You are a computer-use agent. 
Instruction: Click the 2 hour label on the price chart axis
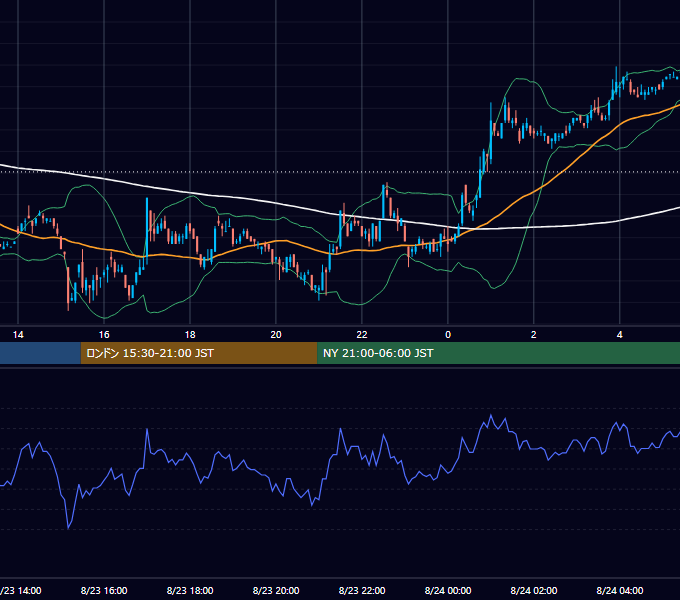pos(533,335)
